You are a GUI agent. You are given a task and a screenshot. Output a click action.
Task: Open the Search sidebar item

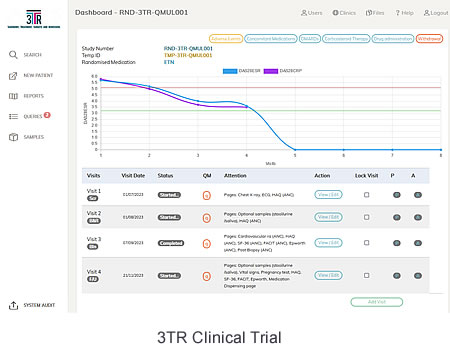pyautogui.click(x=25, y=55)
